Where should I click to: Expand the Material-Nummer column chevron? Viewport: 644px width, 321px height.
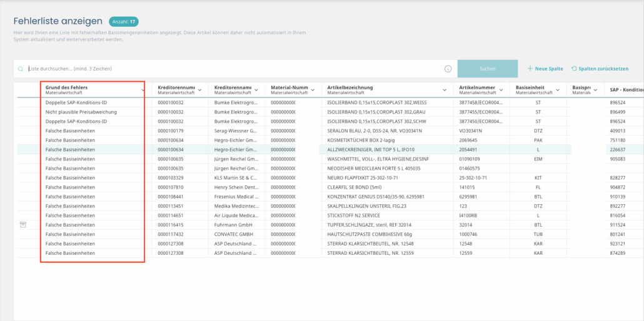[313, 90]
